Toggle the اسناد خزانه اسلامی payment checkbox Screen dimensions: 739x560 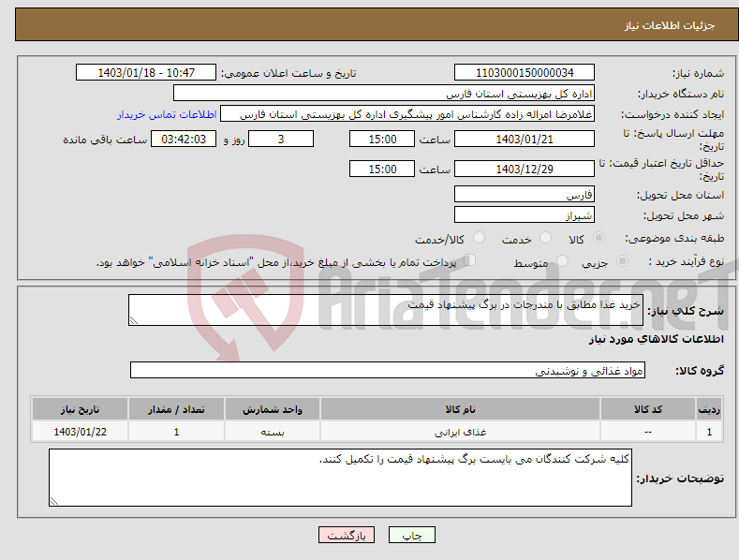(x=470, y=259)
